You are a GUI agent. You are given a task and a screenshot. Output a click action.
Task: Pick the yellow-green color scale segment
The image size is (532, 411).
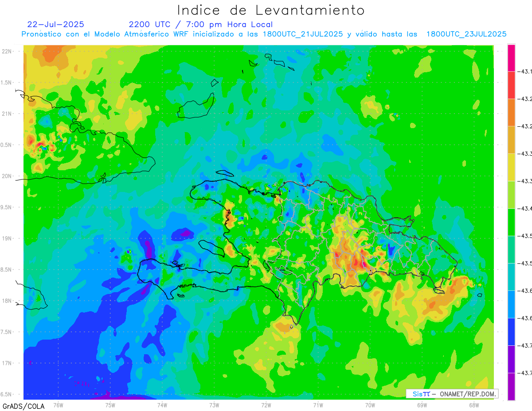[x=511, y=195]
